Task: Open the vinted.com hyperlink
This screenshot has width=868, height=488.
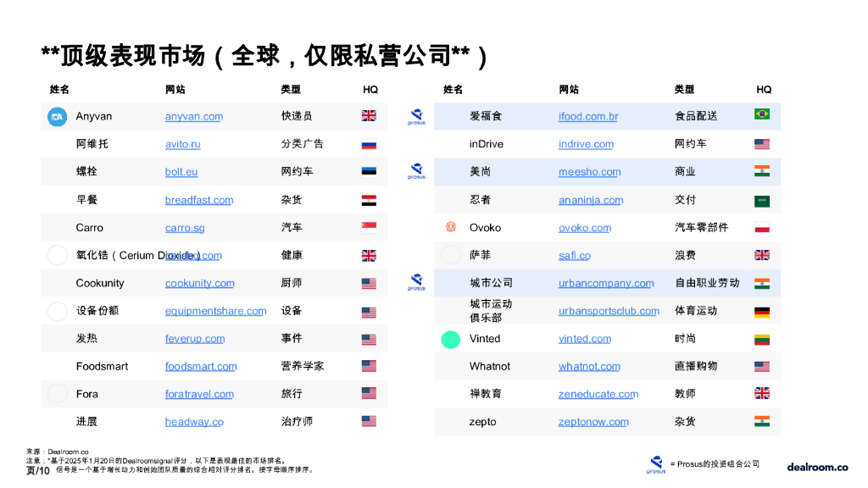Action: [584, 339]
